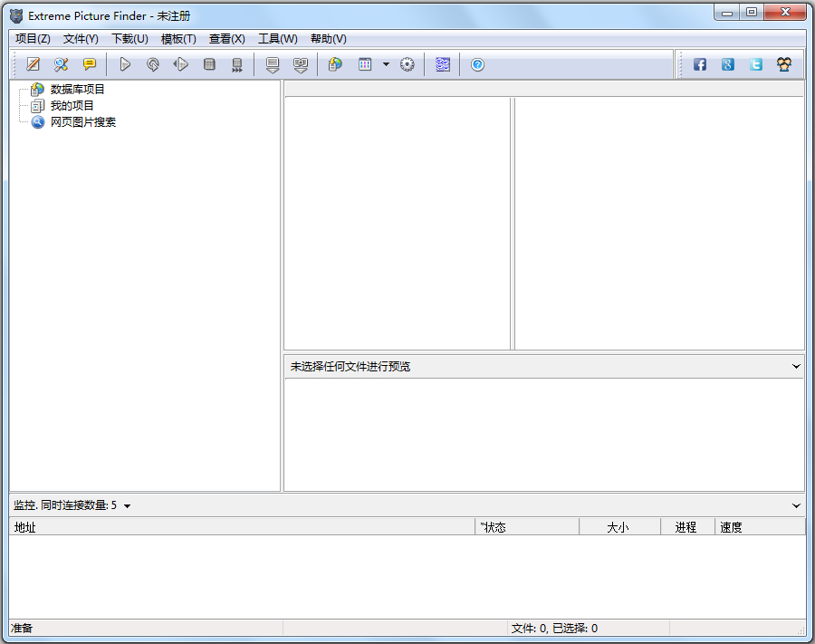815x644 pixels.
Task: Open the 工具(W) menu
Action: click(x=277, y=39)
